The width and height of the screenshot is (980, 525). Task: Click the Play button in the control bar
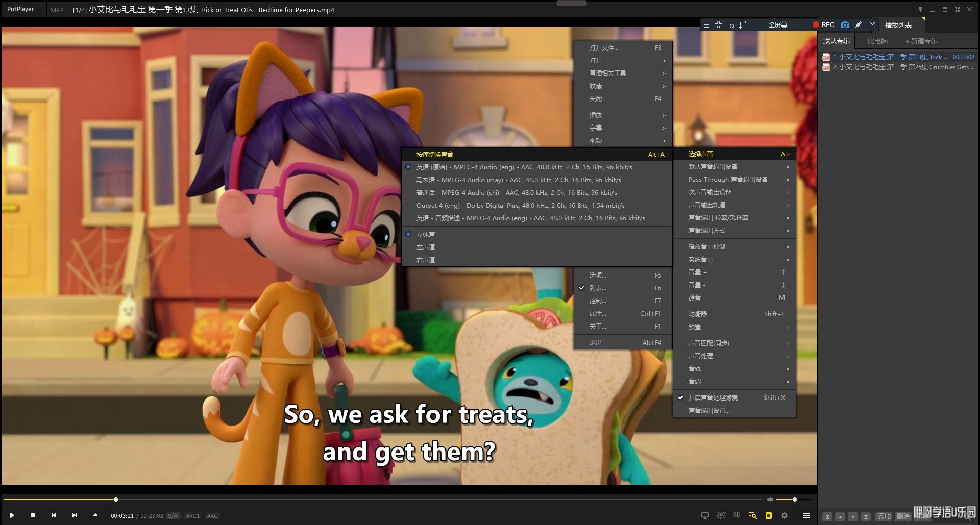click(12, 515)
